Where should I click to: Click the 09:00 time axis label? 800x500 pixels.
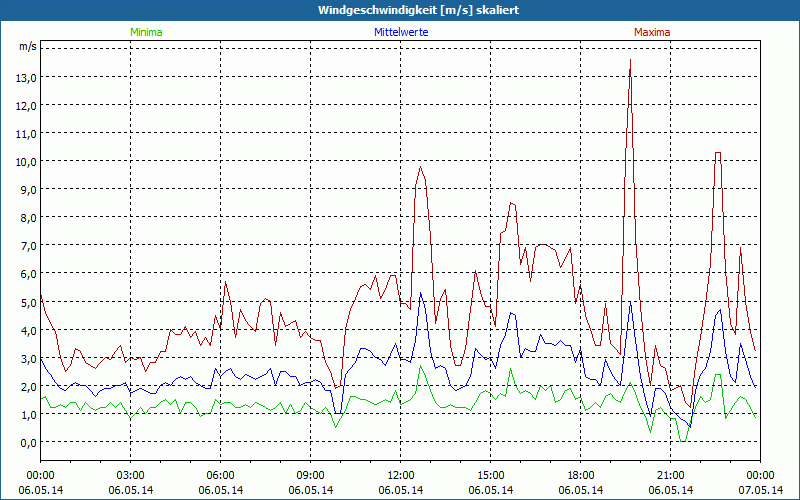(x=311, y=475)
